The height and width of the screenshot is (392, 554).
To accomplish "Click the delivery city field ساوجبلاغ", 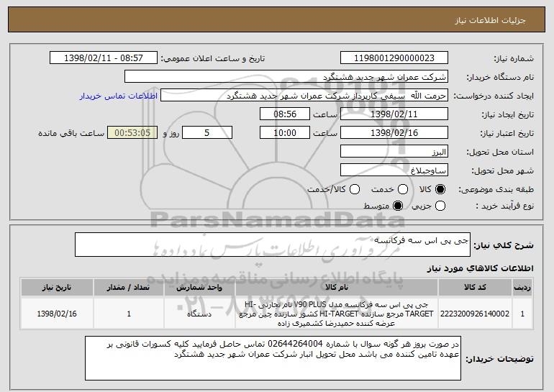I will point(394,170).
